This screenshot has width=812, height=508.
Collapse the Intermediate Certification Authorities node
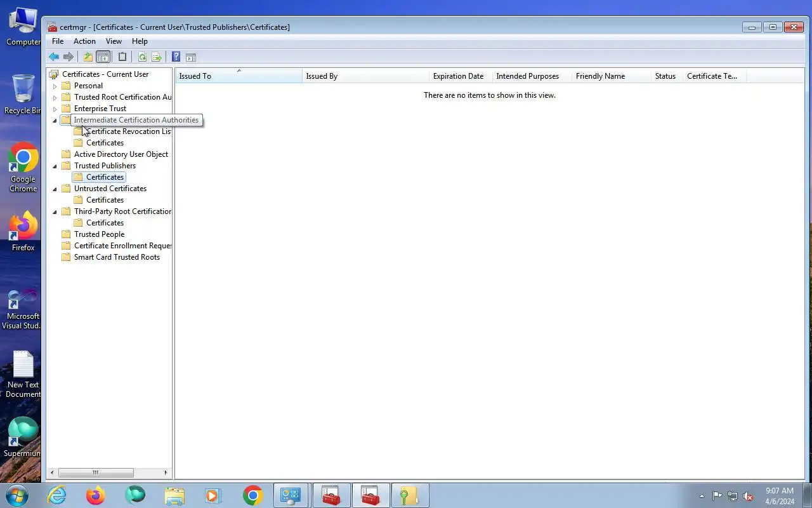pos(55,120)
